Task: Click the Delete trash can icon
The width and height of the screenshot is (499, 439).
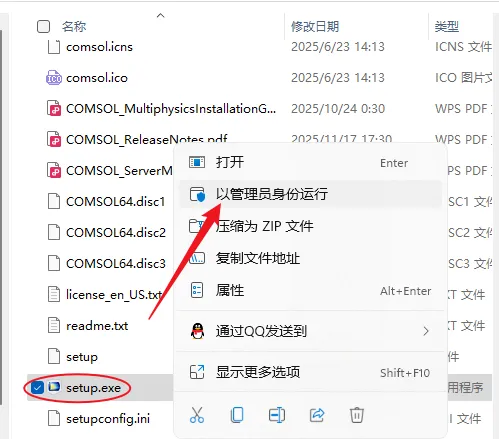Action: pyautogui.click(x=357, y=415)
